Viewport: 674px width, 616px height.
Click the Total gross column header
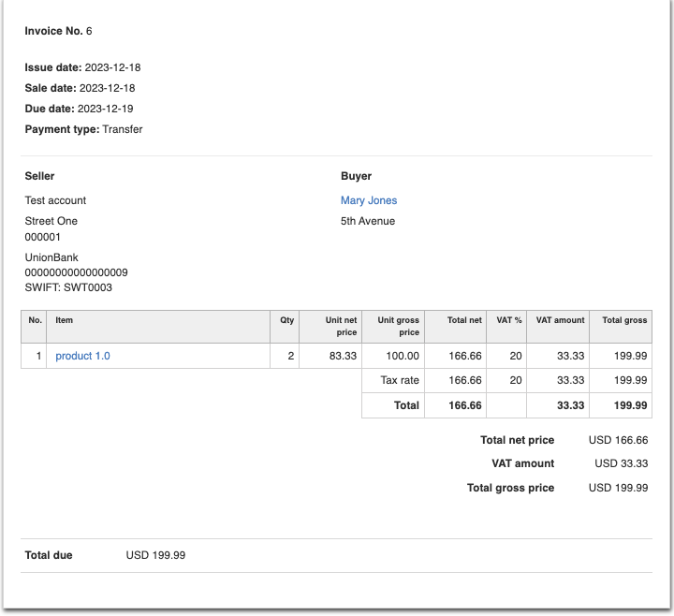click(623, 320)
